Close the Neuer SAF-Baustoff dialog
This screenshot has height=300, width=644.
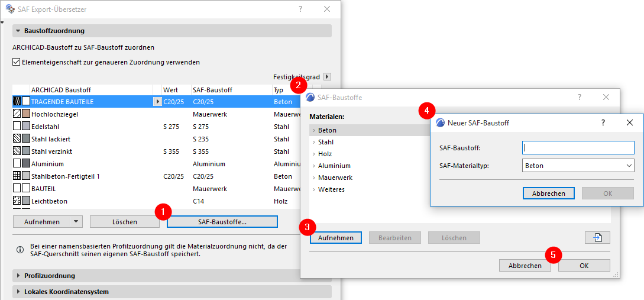(x=630, y=122)
